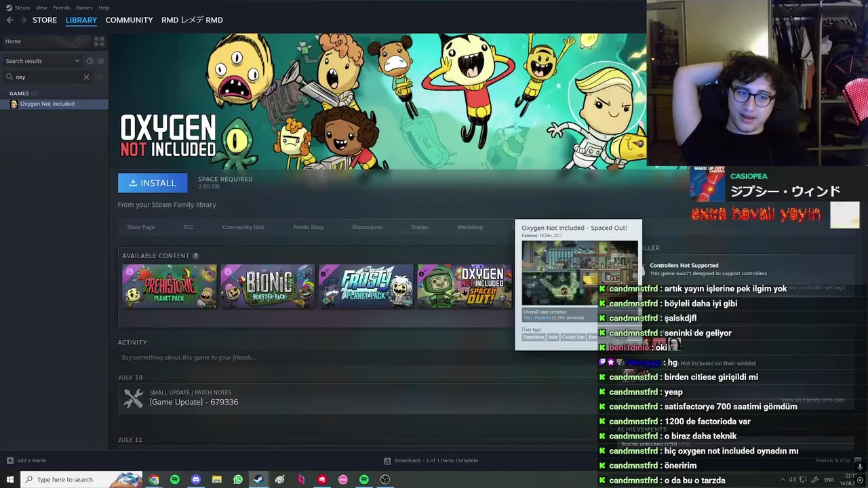Open the Points Shop link
Screen dimensions: 868x488
pos(308,227)
